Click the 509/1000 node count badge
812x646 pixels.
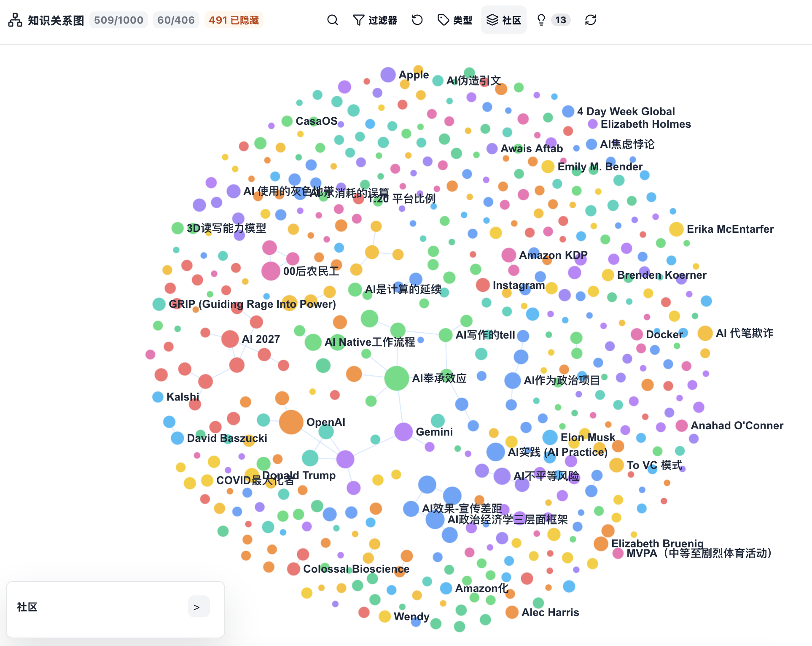pyautogui.click(x=118, y=20)
